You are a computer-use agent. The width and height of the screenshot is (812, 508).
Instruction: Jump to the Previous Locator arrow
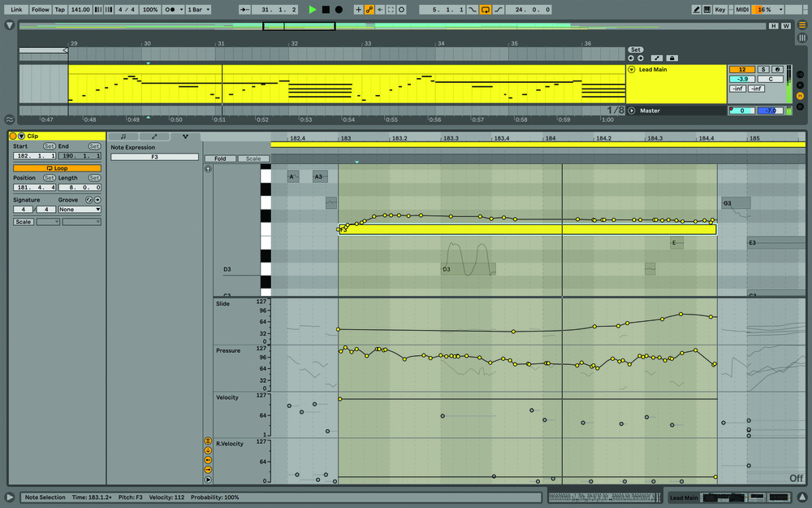coord(631,58)
